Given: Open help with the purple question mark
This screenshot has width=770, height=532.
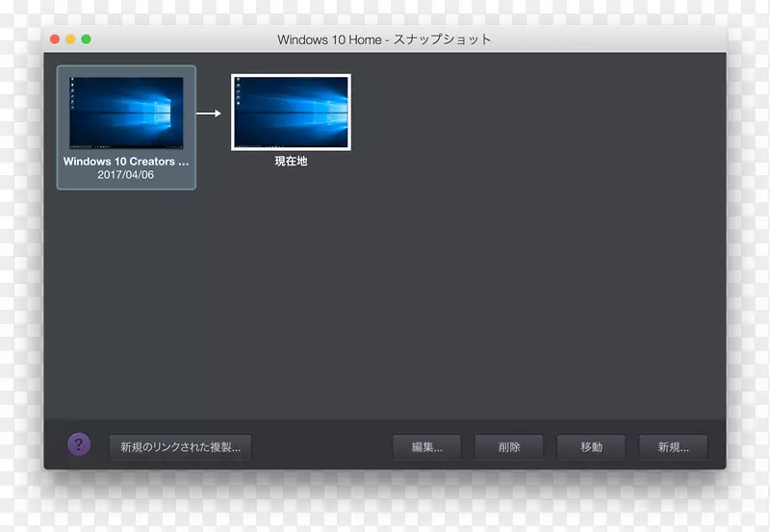Looking at the screenshot, I should [x=79, y=445].
